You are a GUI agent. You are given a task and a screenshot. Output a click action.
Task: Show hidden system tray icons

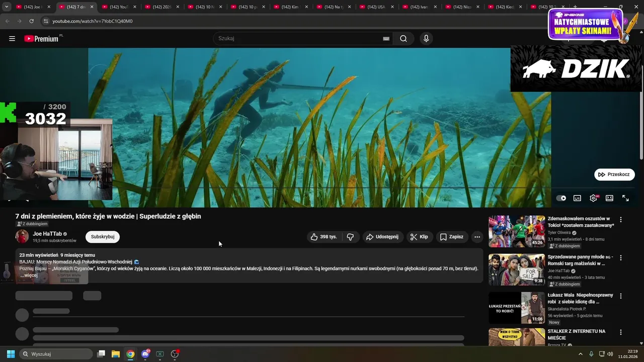pyautogui.click(x=580, y=354)
